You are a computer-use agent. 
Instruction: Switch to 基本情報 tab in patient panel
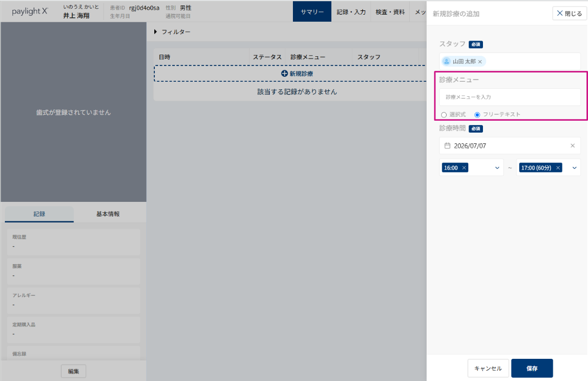click(x=108, y=214)
